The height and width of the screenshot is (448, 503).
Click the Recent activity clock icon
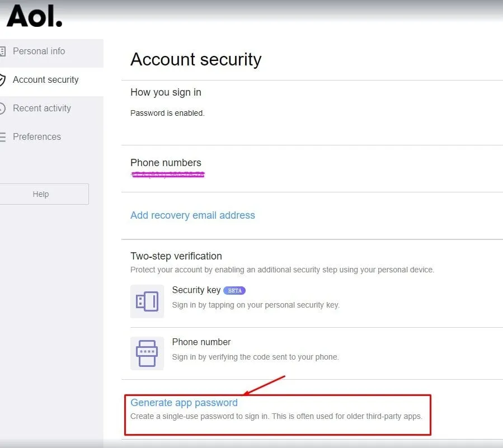[3, 109]
